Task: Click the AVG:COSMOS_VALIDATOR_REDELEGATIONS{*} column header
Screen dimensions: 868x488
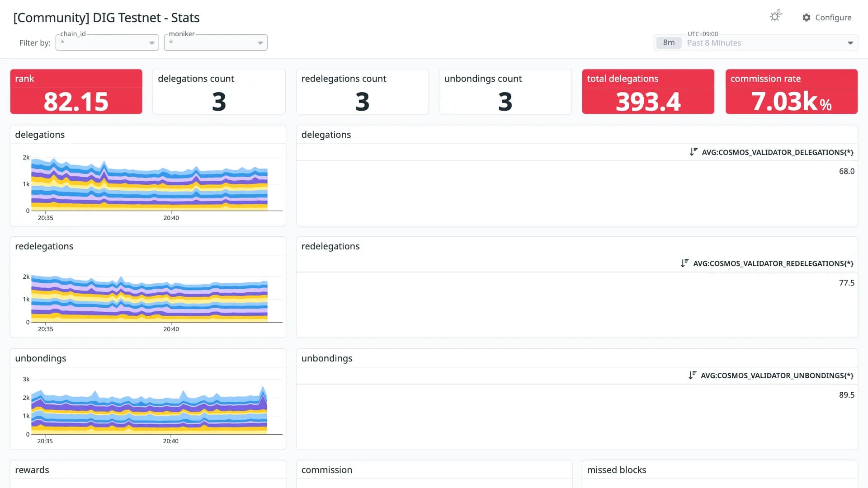Action: click(x=773, y=263)
